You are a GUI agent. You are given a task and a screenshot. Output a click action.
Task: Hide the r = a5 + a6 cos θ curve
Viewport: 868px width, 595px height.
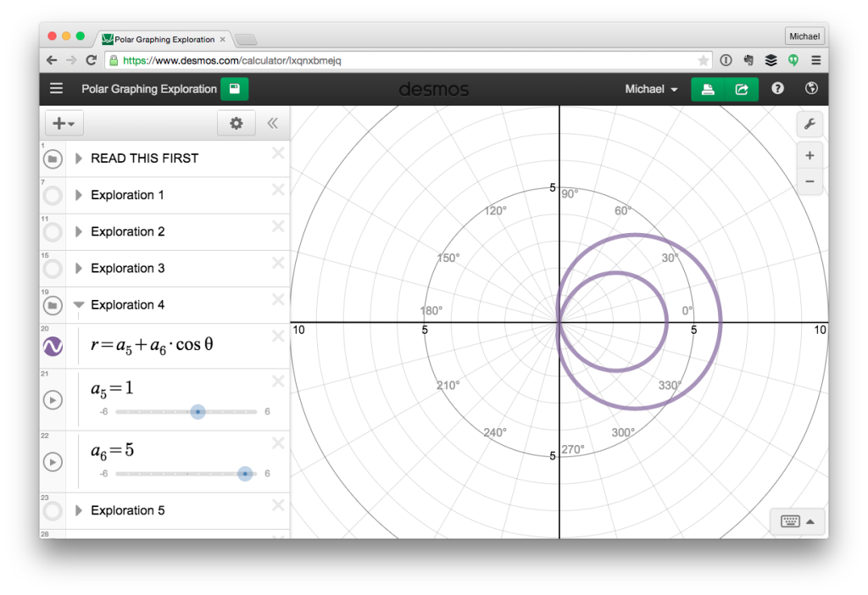click(x=52, y=345)
